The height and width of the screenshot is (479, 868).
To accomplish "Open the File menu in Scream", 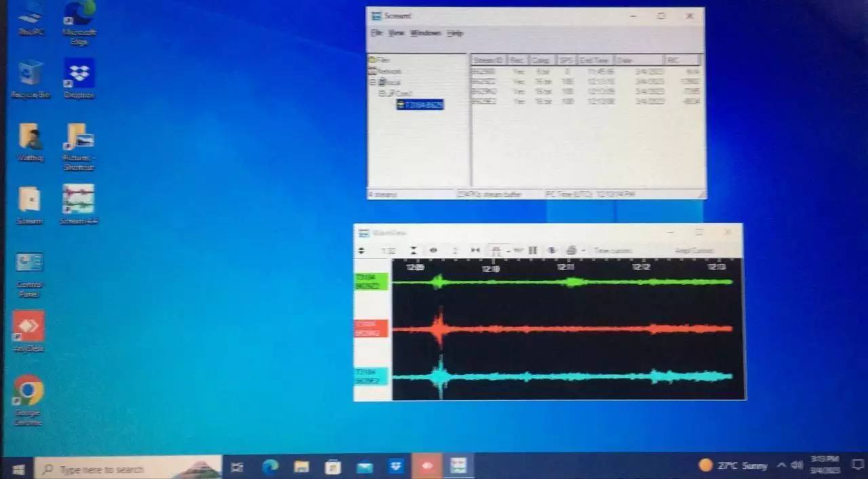I will [x=376, y=33].
